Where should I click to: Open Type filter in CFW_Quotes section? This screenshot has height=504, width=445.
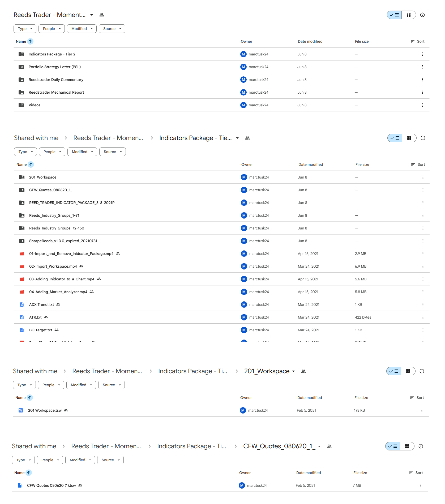click(23, 460)
